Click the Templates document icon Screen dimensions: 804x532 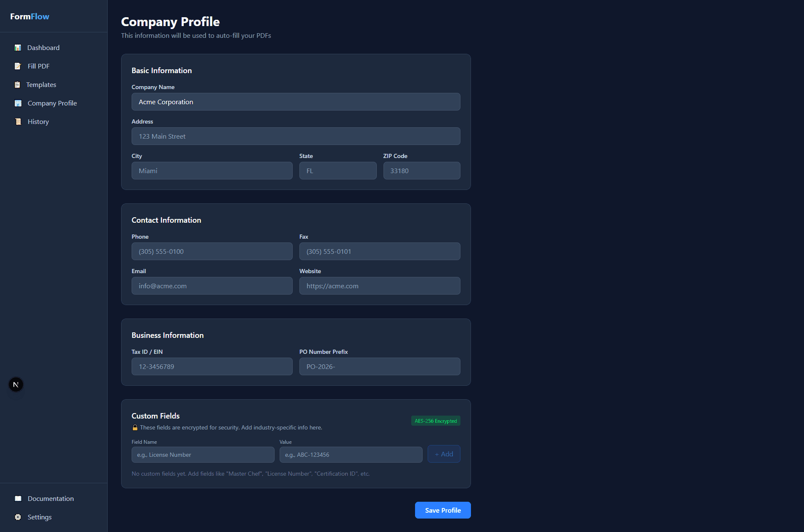tap(18, 84)
